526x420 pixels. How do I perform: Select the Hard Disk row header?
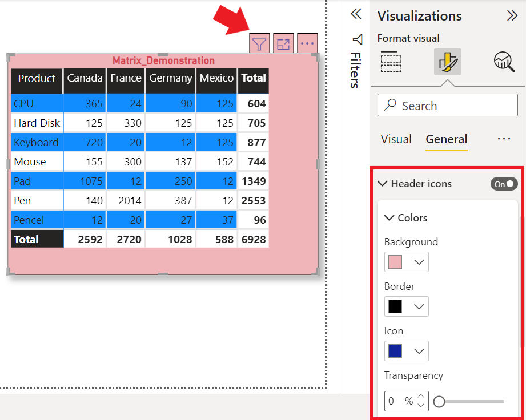point(37,123)
